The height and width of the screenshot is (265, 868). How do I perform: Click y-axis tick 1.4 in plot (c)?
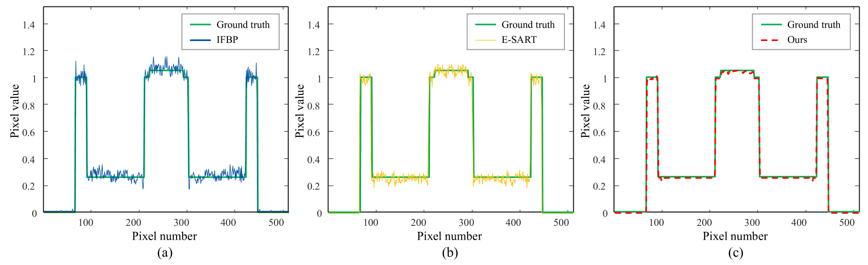tap(599, 25)
